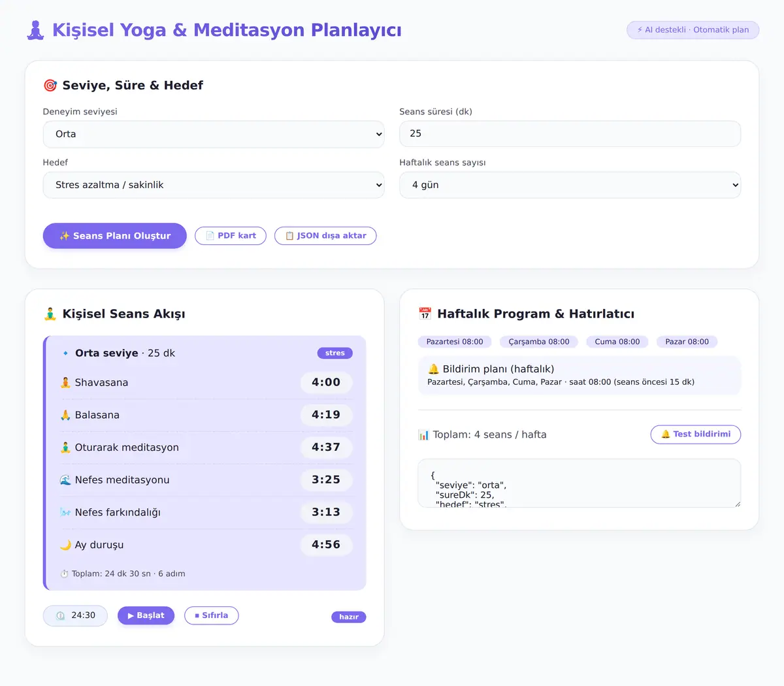
Task: Open the Hedef dropdown
Action: click(x=214, y=186)
